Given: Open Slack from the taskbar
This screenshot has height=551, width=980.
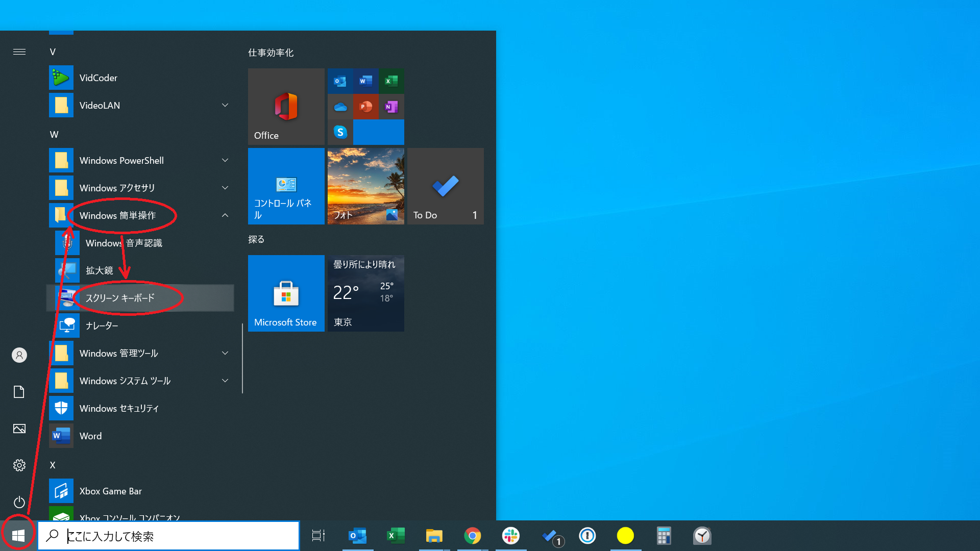Looking at the screenshot, I should pyautogui.click(x=510, y=536).
